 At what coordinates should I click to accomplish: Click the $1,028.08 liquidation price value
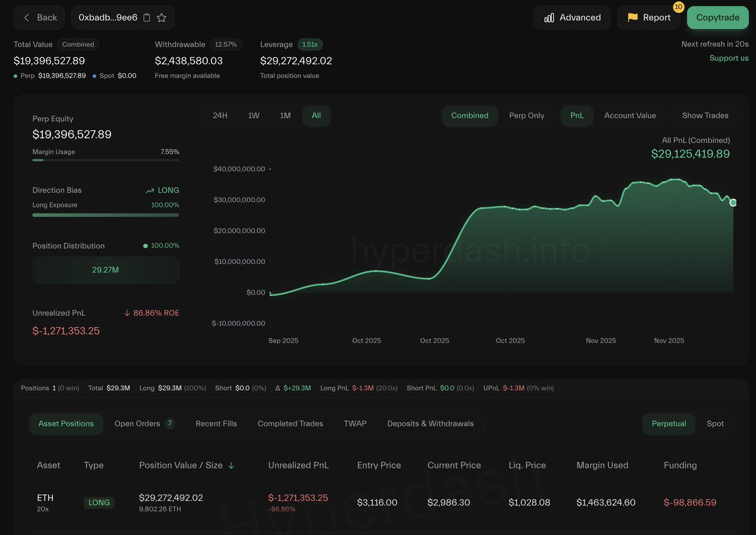pos(529,503)
